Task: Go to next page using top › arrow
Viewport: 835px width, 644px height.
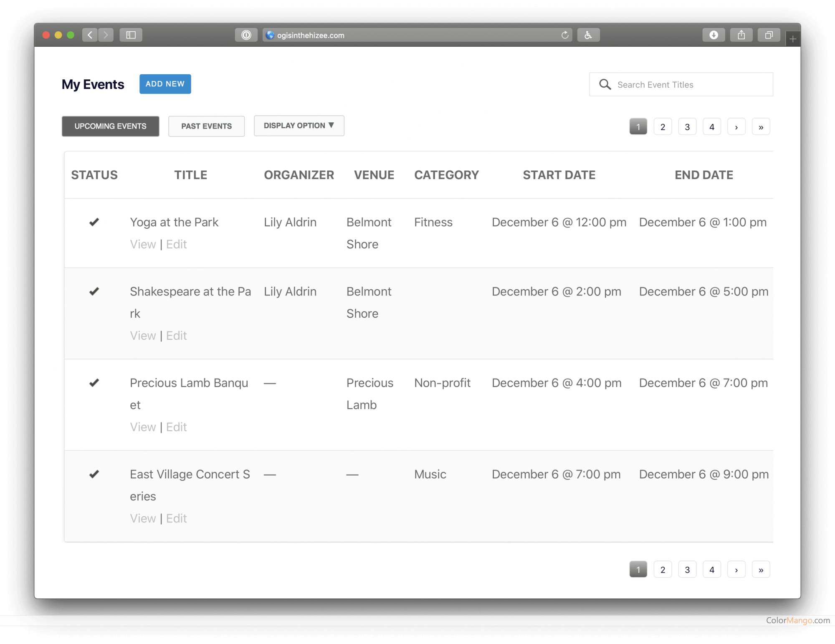Action: pyautogui.click(x=736, y=127)
